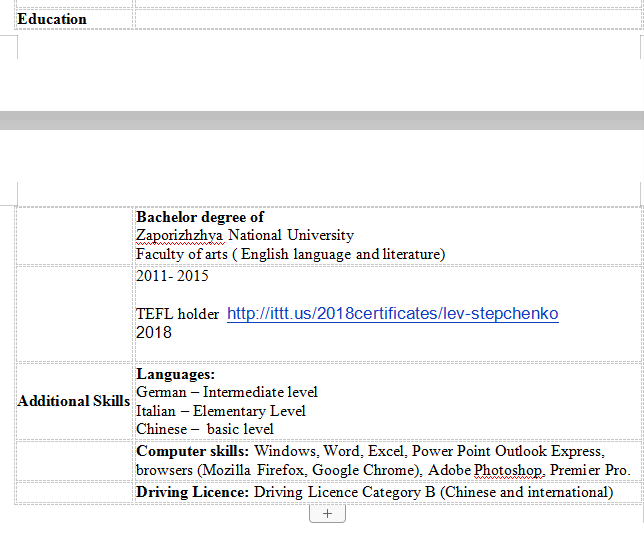The height and width of the screenshot is (533, 644).
Task: Click the 'Languages:' bold heading
Action: coord(175,374)
